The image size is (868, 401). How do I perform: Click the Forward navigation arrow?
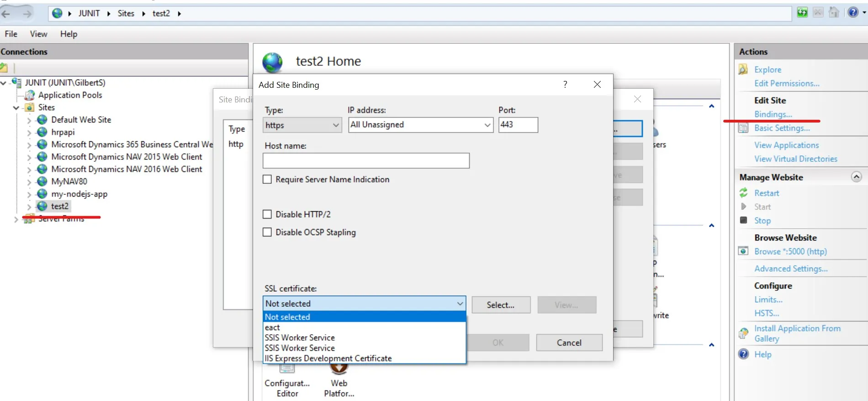coord(27,14)
